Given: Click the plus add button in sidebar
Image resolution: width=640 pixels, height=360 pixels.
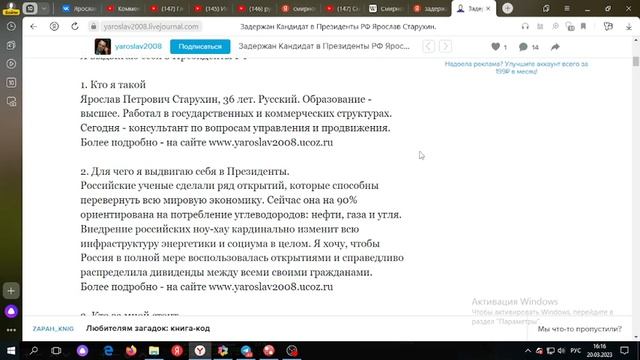Looking at the screenshot, I should (x=11, y=291).
